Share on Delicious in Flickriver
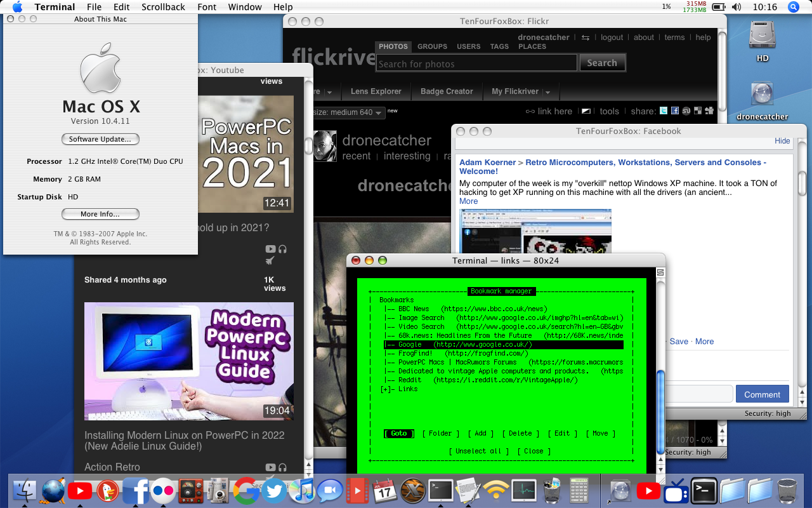Viewport: 812px width, 508px height. 698,110
